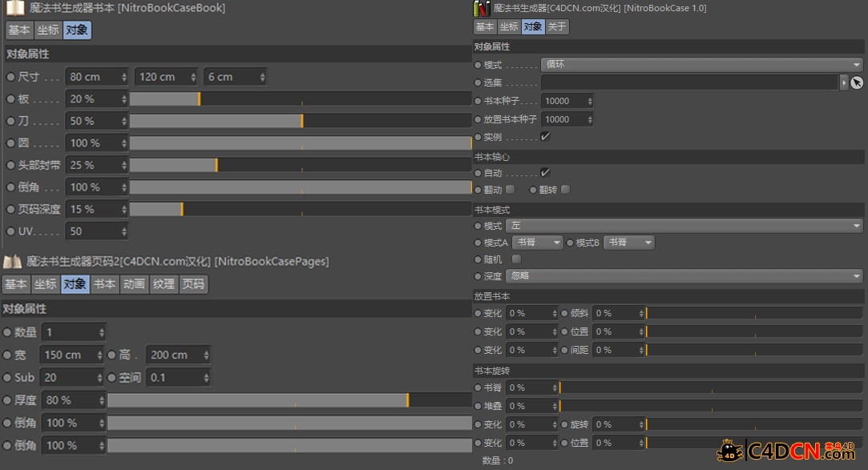Click the empty 选集 link field
Image resolution: width=868 pixels, height=470 pixels.
[690, 82]
